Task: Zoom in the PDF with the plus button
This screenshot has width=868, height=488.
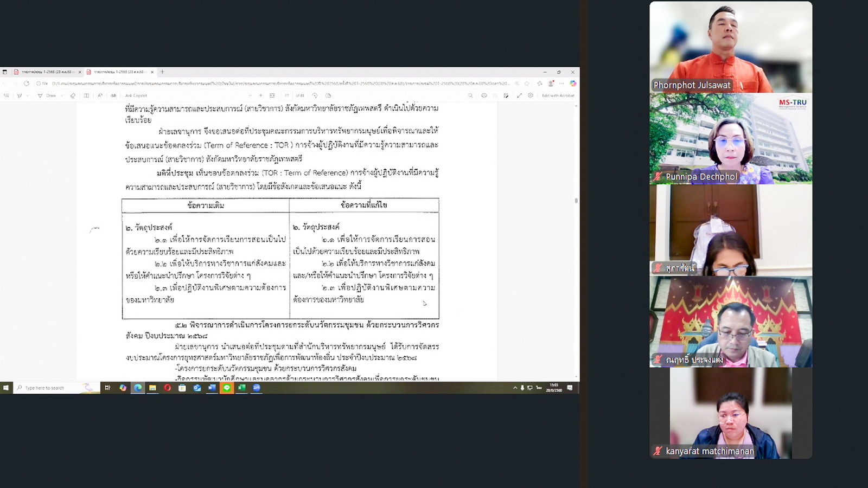Action: pos(261,95)
